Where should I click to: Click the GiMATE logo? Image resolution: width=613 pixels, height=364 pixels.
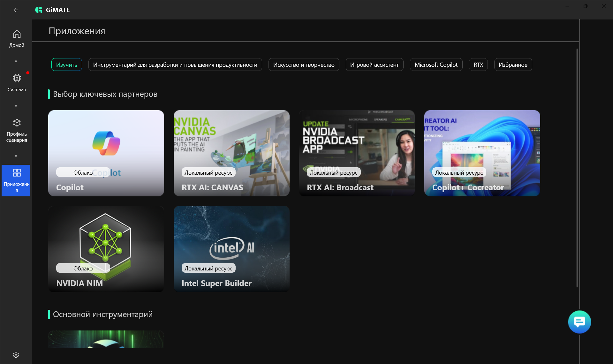(x=52, y=10)
